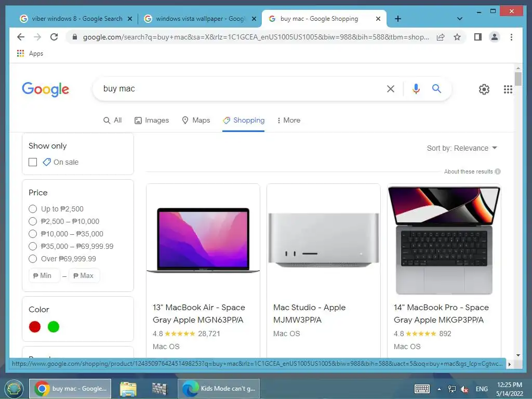Open Mac Studio Apple MJMW3PP/A listing
Image resolution: width=532 pixels, height=399 pixels.
[x=310, y=313]
